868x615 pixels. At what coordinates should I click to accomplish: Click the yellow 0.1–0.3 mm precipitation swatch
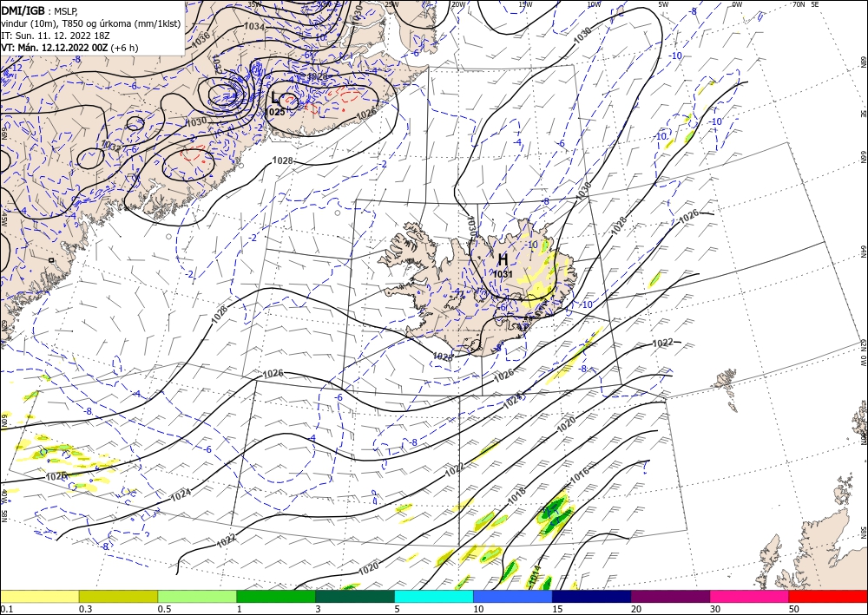39,596
